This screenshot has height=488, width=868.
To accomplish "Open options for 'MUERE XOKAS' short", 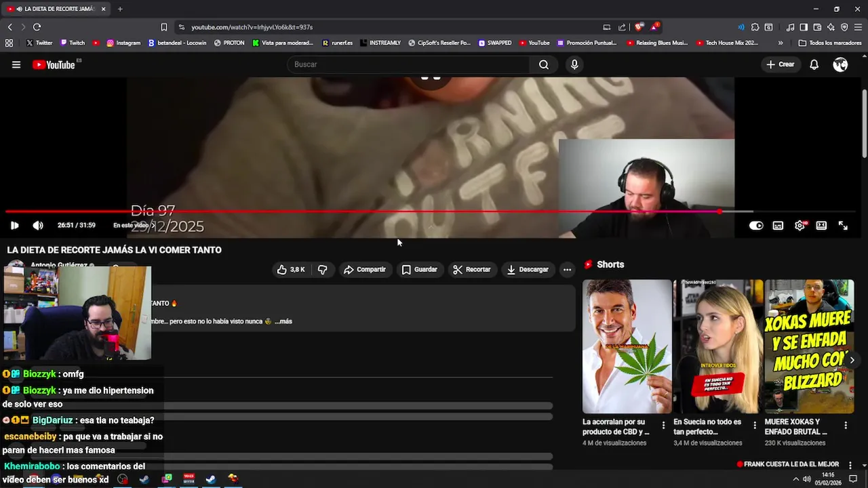I will point(846,426).
